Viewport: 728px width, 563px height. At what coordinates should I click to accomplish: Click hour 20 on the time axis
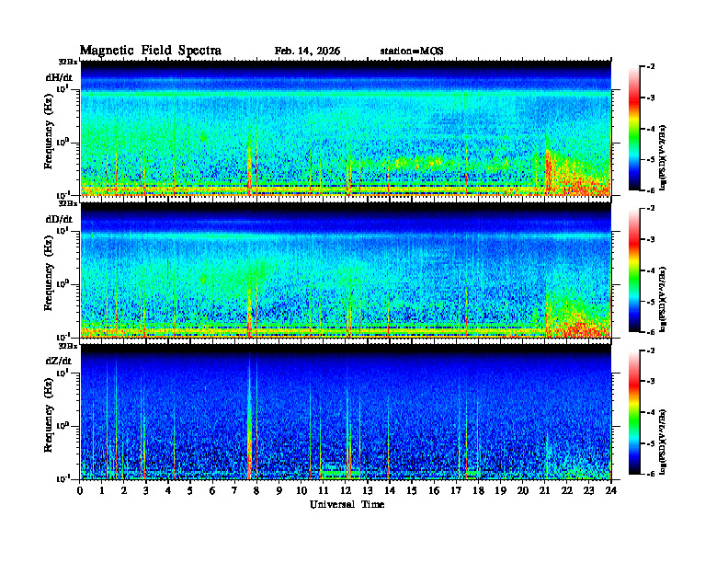(x=523, y=491)
